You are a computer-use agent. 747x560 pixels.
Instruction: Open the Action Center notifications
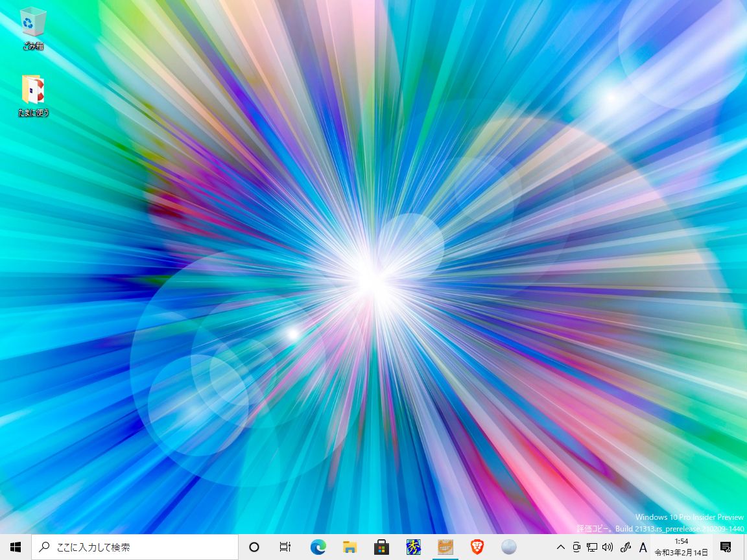pyautogui.click(x=726, y=547)
